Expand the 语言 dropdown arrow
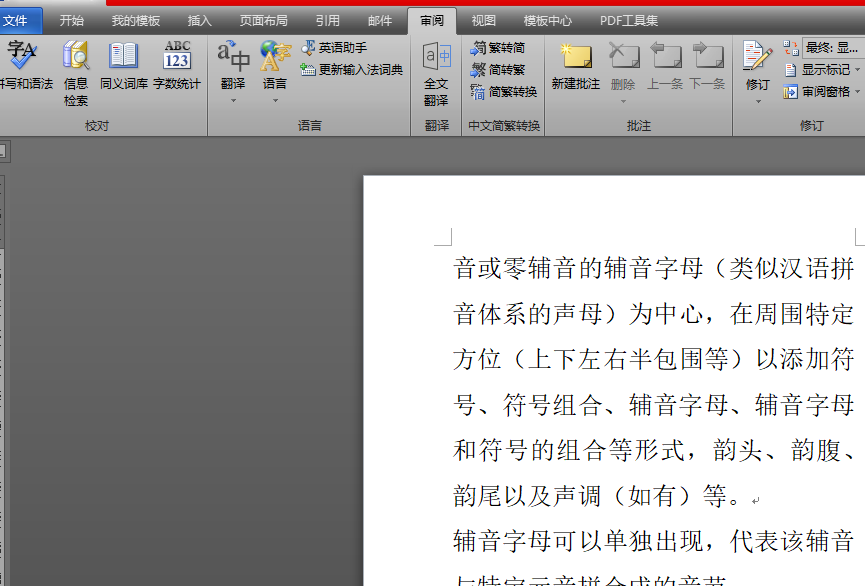 click(275, 101)
